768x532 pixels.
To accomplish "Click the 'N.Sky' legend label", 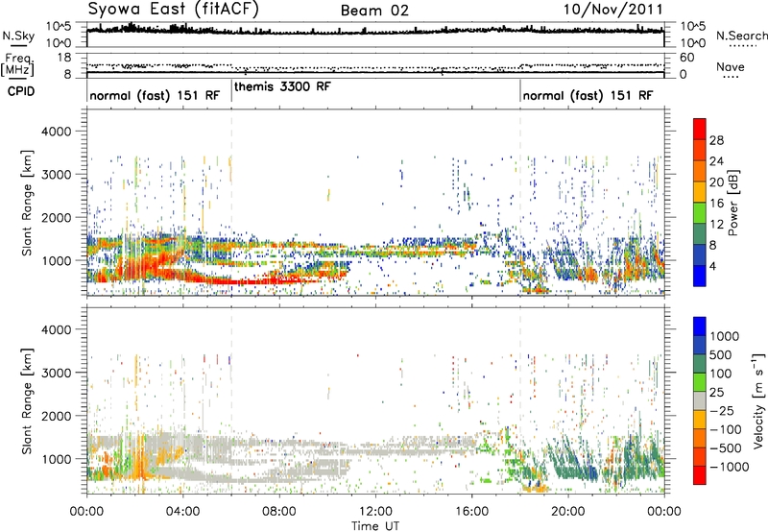I will [18, 36].
